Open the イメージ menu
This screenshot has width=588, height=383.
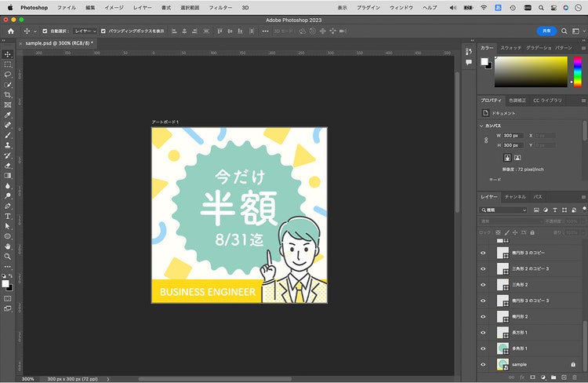coord(114,8)
